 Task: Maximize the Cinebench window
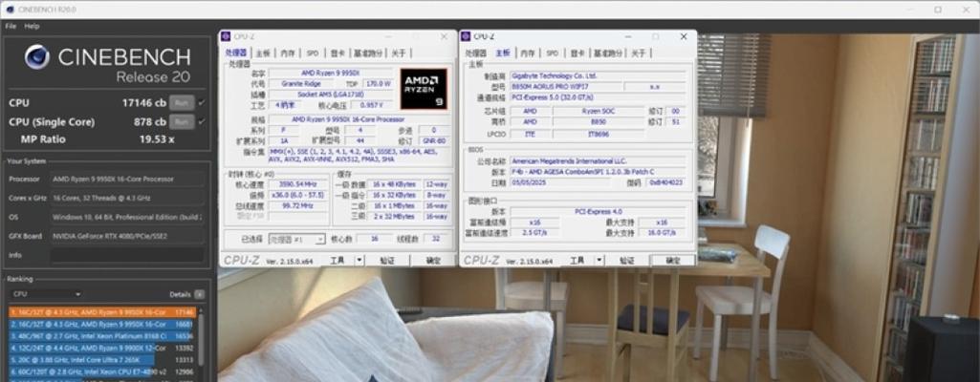pyautogui.click(x=938, y=10)
